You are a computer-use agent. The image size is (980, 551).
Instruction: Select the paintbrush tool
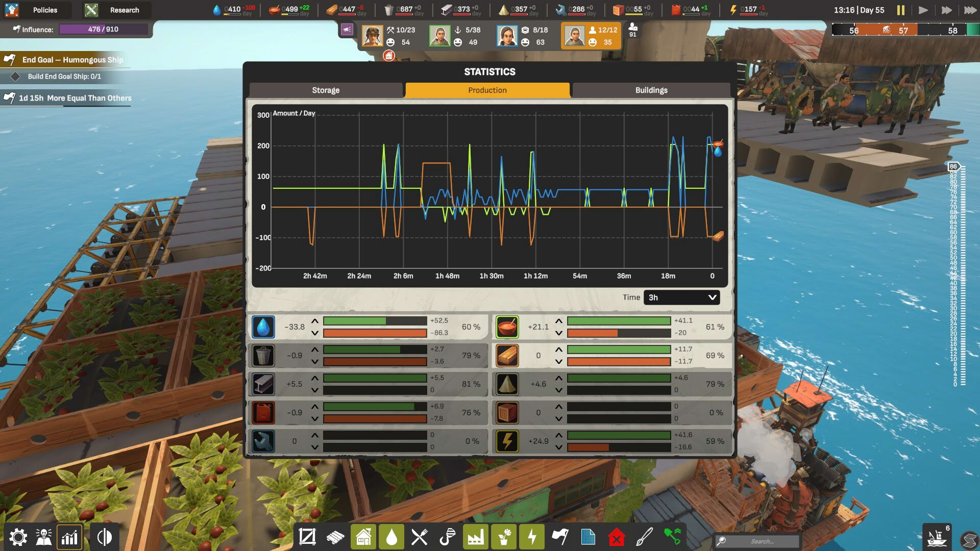[x=645, y=537]
